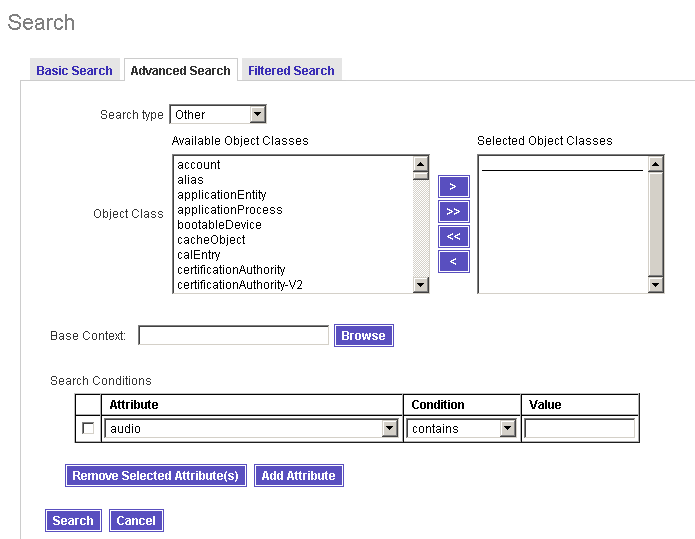The height and width of the screenshot is (539, 695).
Task: Switch to the Basic Search tab
Action: point(74,70)
